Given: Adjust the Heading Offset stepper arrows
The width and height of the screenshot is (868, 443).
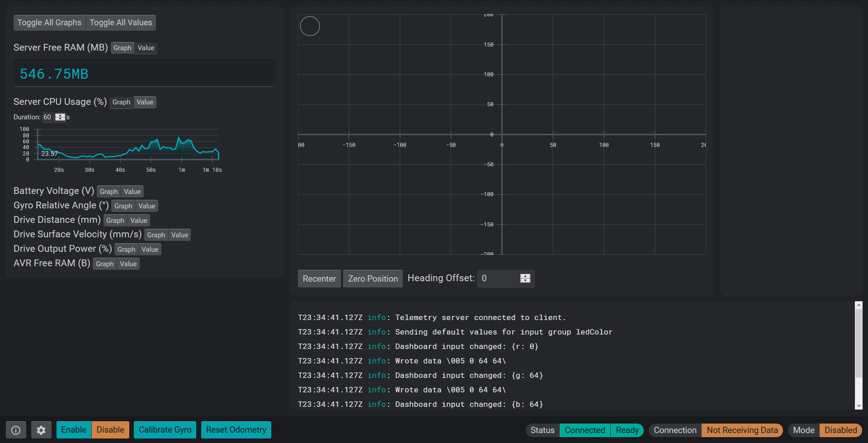Looking at the screenshot, I should [525, 278].
